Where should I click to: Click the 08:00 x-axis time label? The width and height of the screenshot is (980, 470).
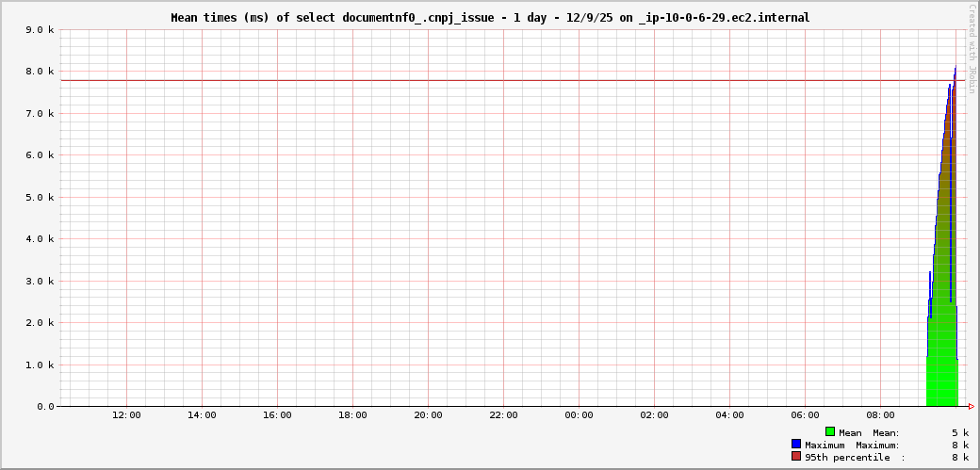click(880, 415)
